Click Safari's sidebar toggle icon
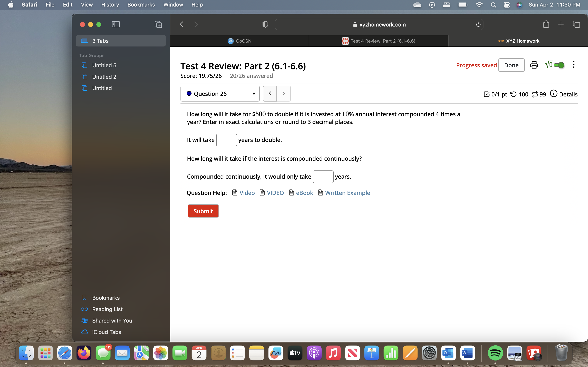588x367 pixels. pos(116,24)
